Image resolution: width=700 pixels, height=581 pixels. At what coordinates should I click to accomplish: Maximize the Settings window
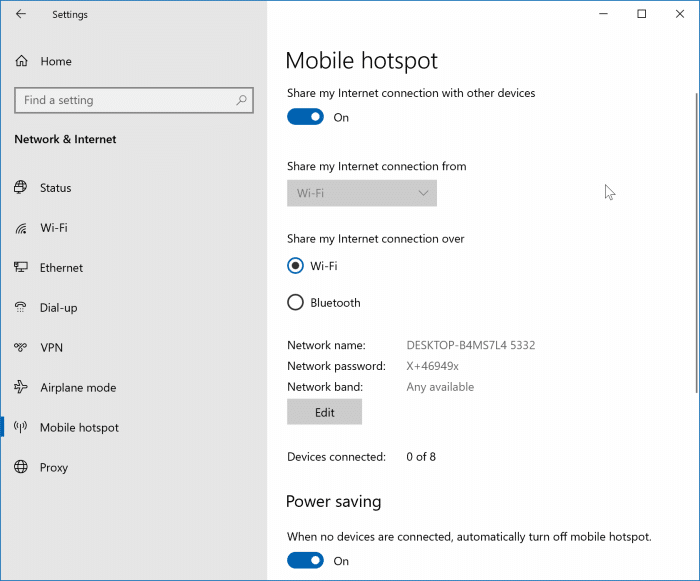coord(642,14)
